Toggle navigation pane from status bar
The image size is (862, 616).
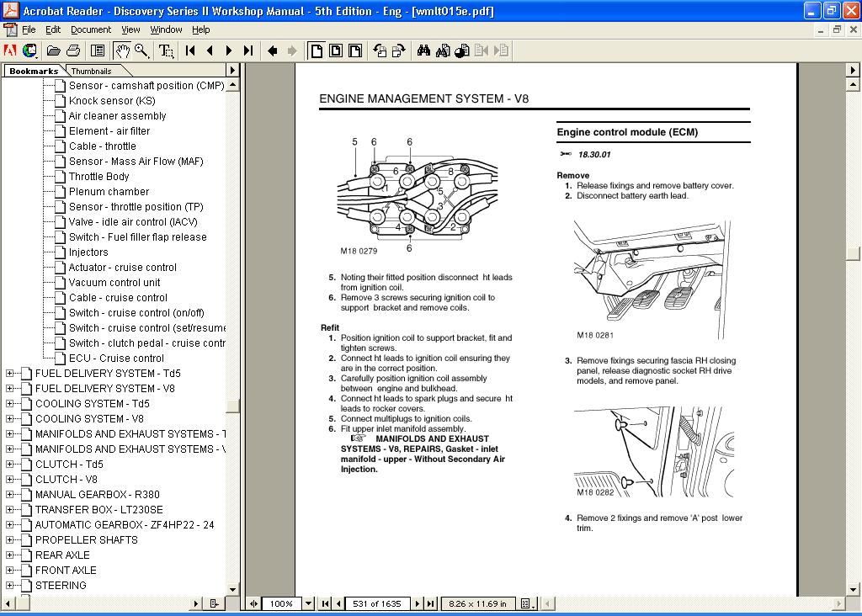point(253,603)
